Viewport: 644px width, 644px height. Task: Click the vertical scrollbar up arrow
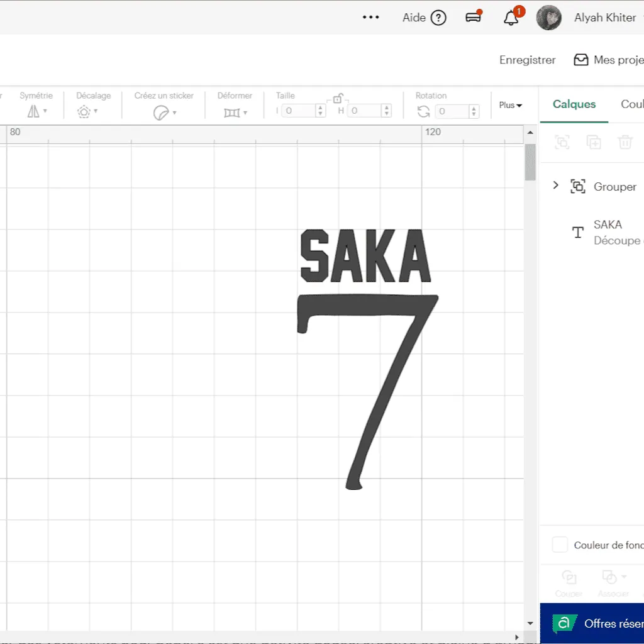[x=530, y=132]
